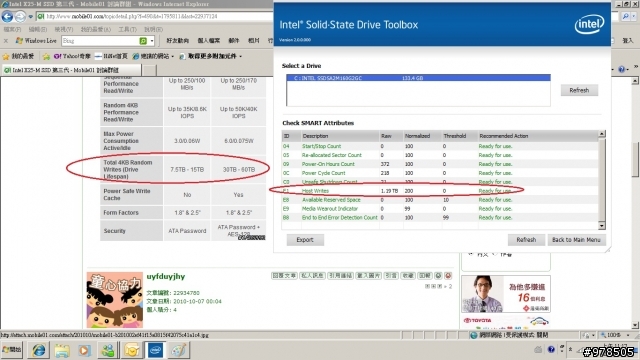This screenshot has height=360, width=640.
Task: Click Refresh next to the drive list
Action: pos(579,90)
